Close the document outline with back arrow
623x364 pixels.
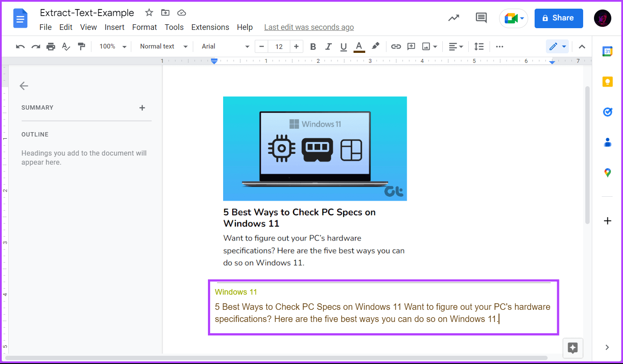(x=24, y=86)
